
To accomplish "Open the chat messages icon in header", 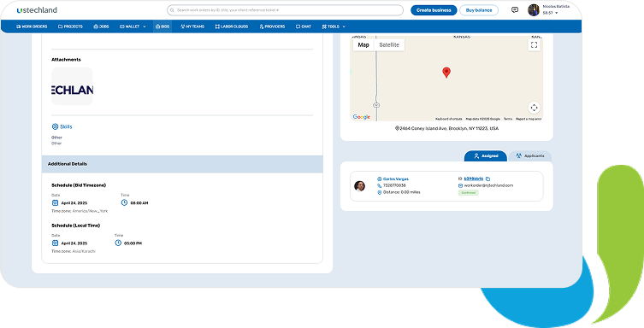I will tap(515, 10).
